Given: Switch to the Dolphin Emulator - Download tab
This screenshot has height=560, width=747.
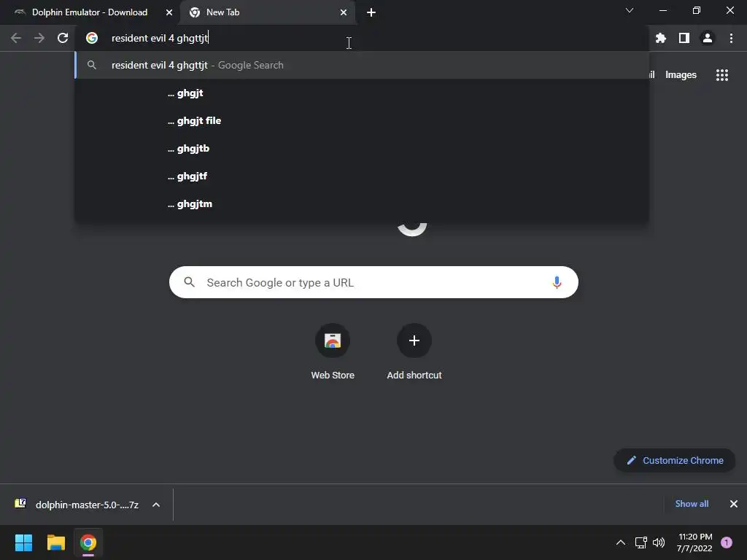Looking at the screenshot, I should click(x=90, y=12).
